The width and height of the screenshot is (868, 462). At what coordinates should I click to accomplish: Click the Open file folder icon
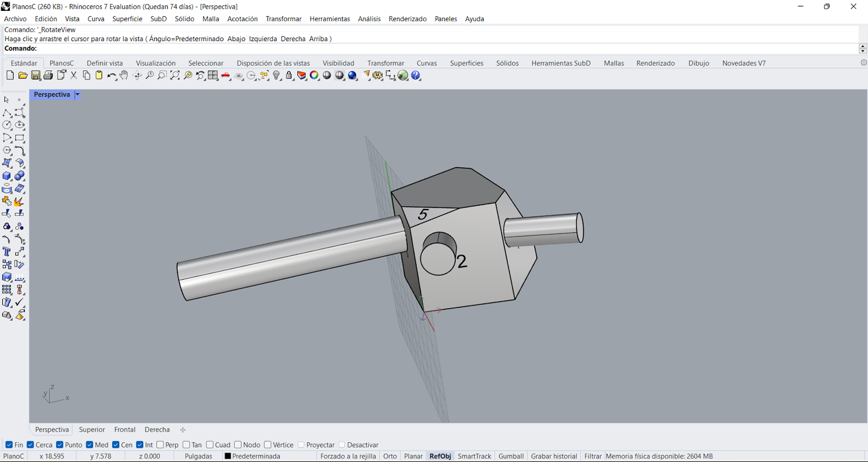click(23, 75)
